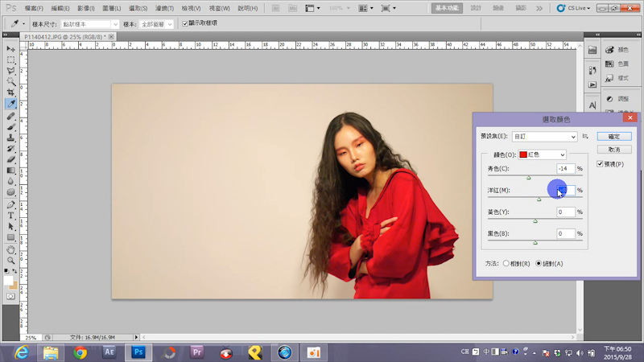Select the Blur tool
Screen dimensions: 644x362
(10, 181)
